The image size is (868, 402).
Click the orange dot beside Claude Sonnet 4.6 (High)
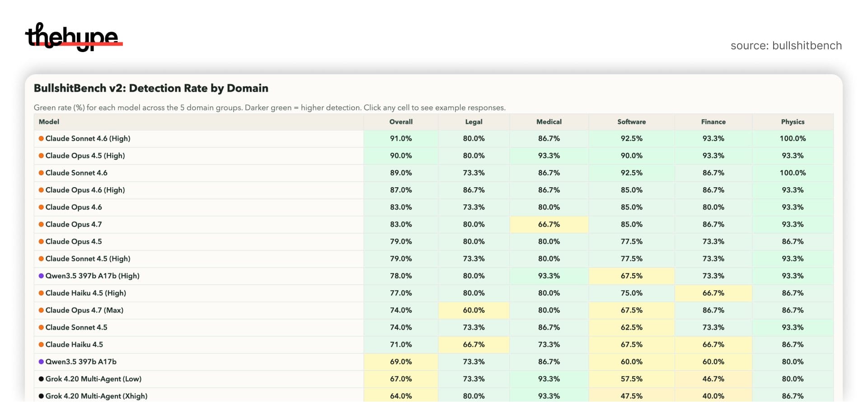click(x=41, y=139)
